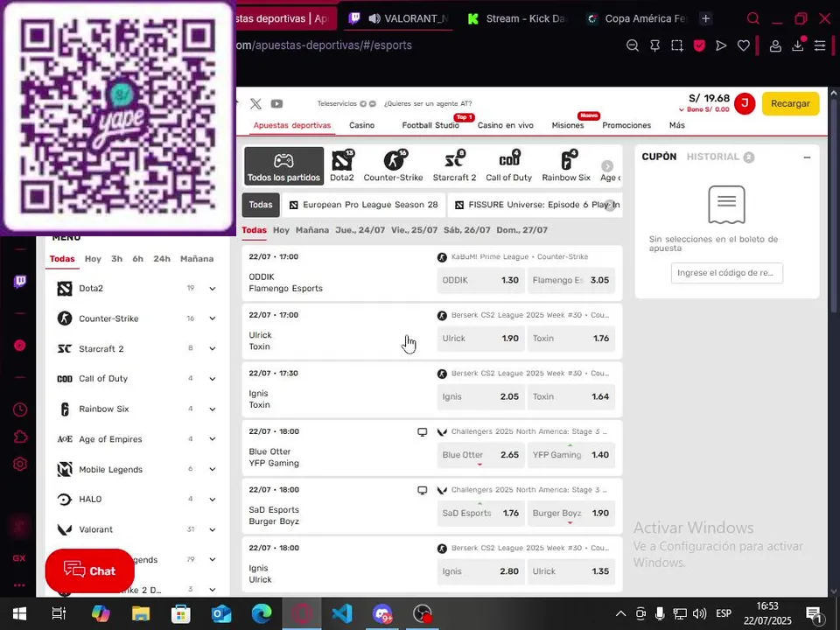Expand the Valorant menu row chevron
The height and width of the screenshot is (630, 840).
pyautogui.click(x=213, y=529)
